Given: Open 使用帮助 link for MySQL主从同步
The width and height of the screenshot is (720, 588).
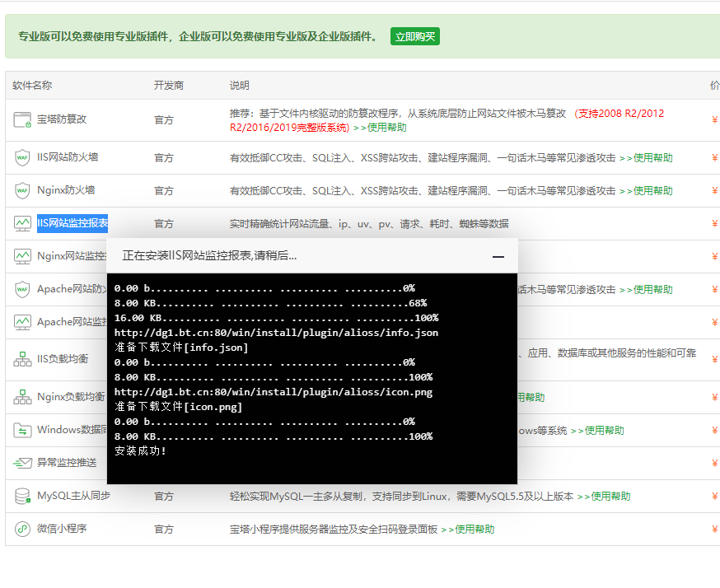Looking at the screenshot, I should pyautogui.click(x=604, y=497).
